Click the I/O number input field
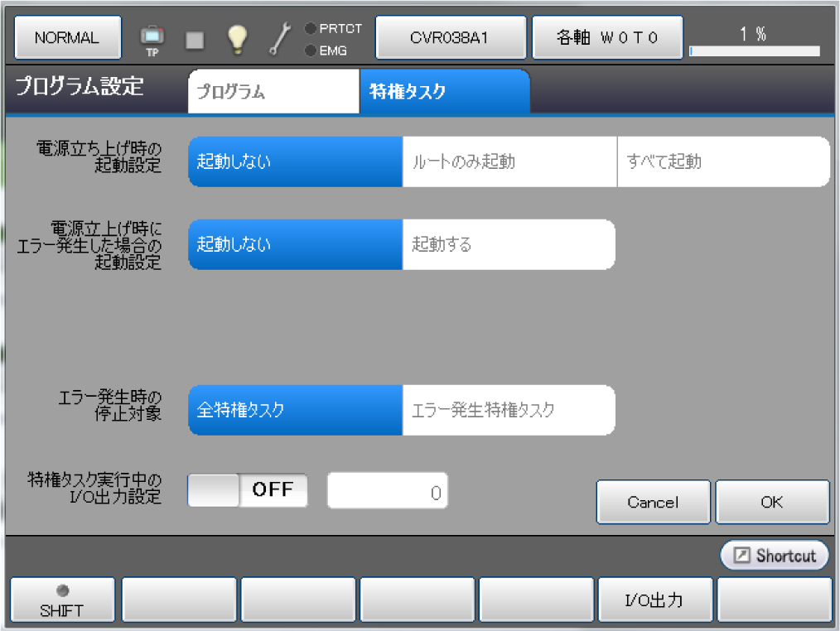840x631 pixels. coord(388,491)
